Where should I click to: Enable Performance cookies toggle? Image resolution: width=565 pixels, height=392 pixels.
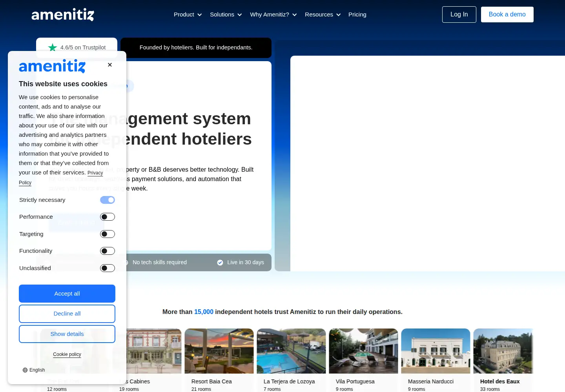[108, 217]
